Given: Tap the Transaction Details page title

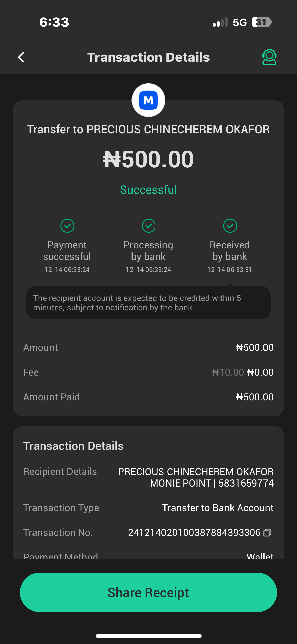Looking at the screenshot, I should pos(148,57).
